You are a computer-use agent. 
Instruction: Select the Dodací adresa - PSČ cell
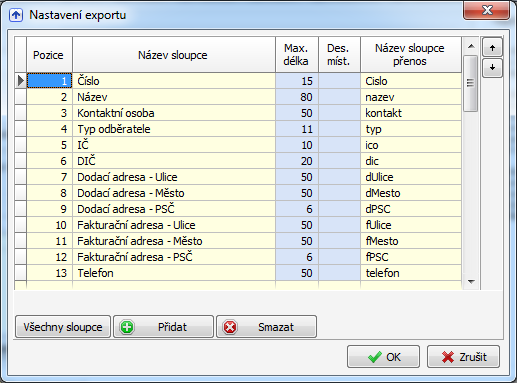point(174,209)
